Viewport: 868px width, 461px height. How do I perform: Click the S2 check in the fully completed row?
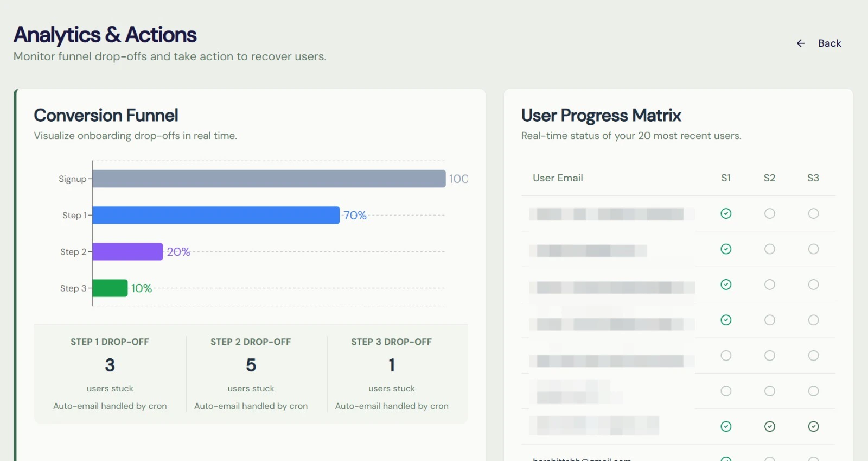[x=770, y=426]
